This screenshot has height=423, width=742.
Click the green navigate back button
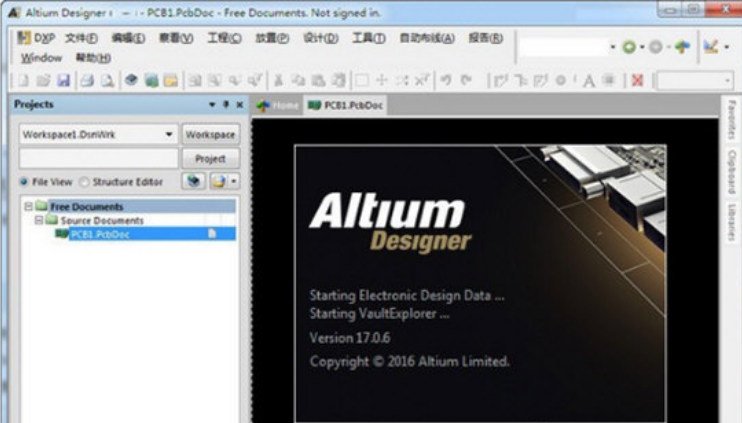coord(629,47)
